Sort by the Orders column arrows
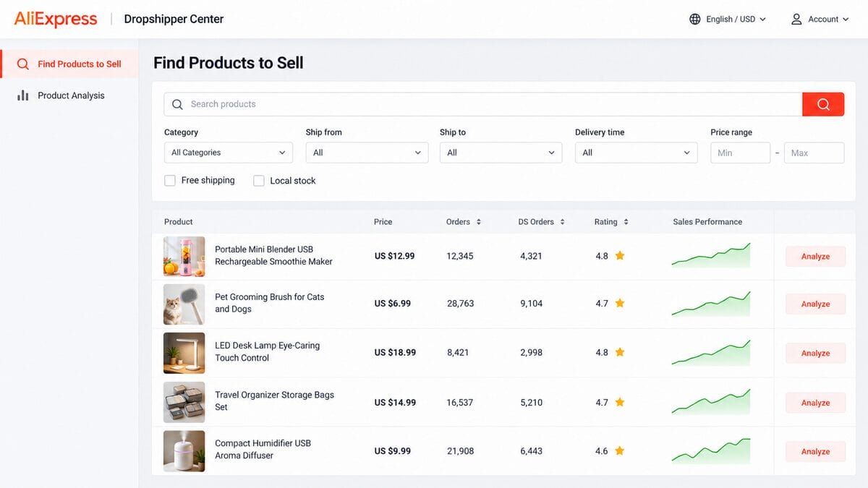This screenshot has width=868, height=488. (478, 222)
